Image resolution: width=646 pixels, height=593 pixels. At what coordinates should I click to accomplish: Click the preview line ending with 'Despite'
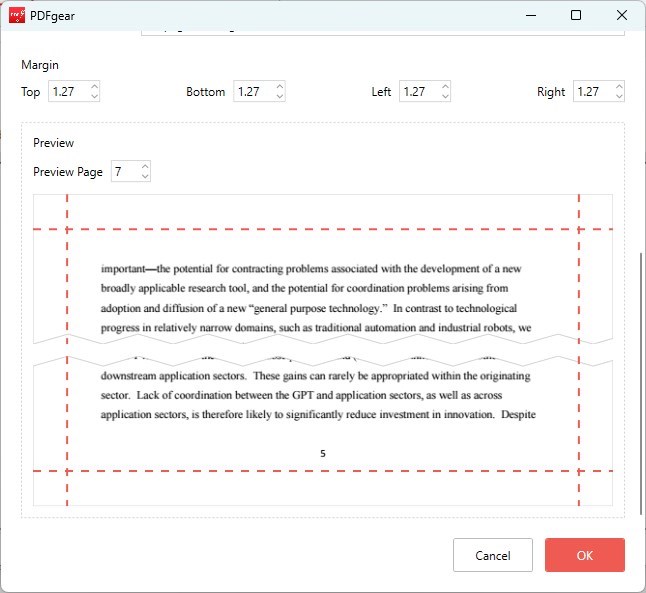(x=318, y=415)
